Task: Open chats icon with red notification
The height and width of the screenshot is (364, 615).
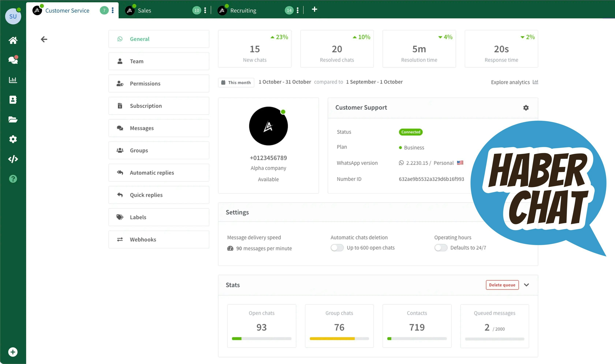Action: 13,60
